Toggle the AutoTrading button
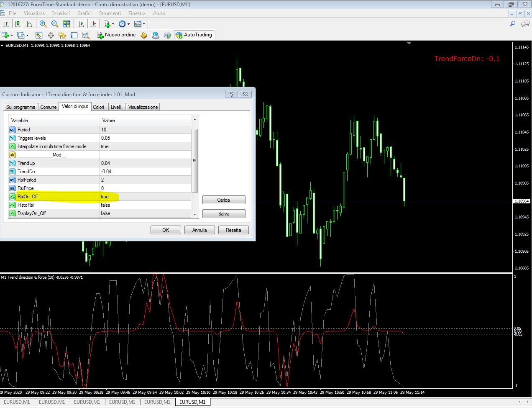 [x=194, y=35]
